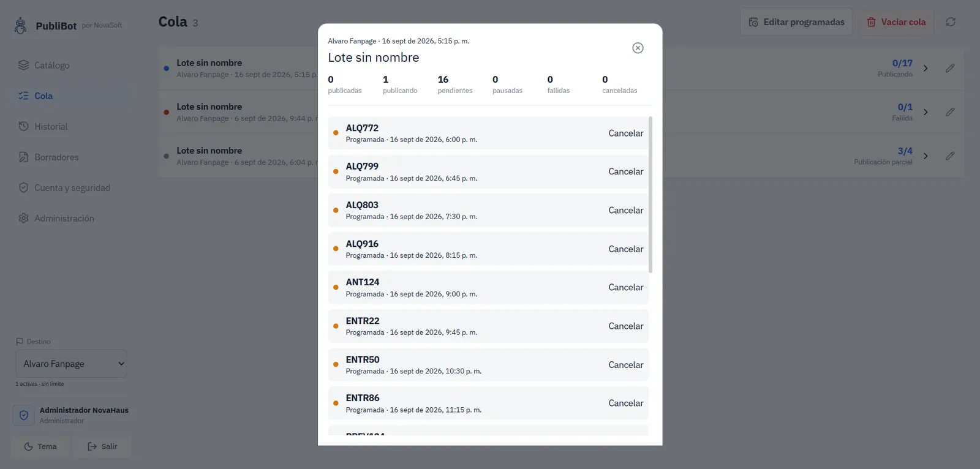Screen dimensions: 980x469
Task: Select the ALQ916 item title
Action: (x=362, y=244)
